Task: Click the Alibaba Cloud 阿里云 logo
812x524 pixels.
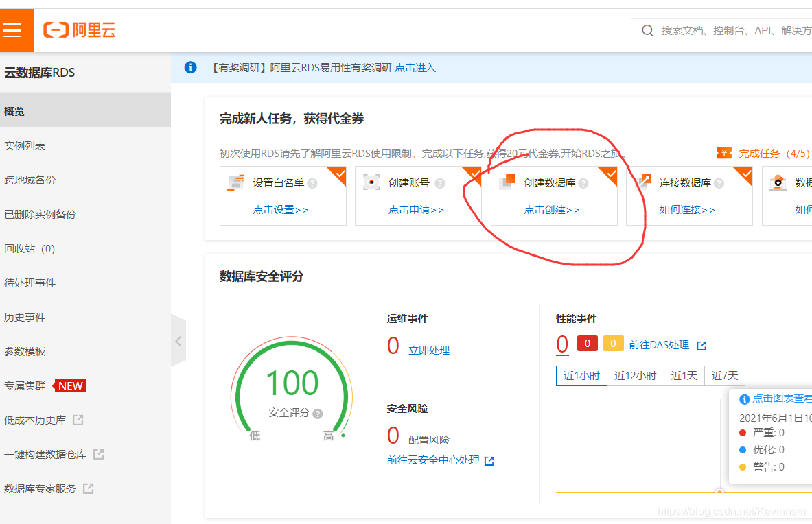Action: (x=79, y=30)
